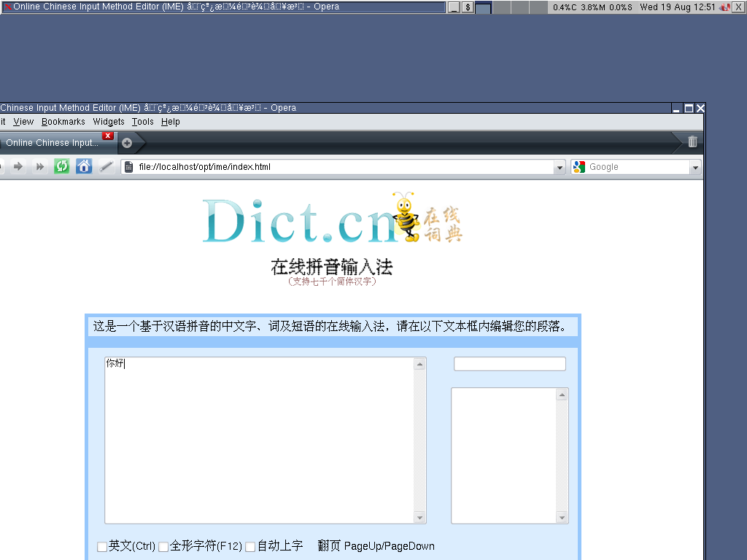Open a new tab with plus icon
747x560 pixels.
(127, 143)
